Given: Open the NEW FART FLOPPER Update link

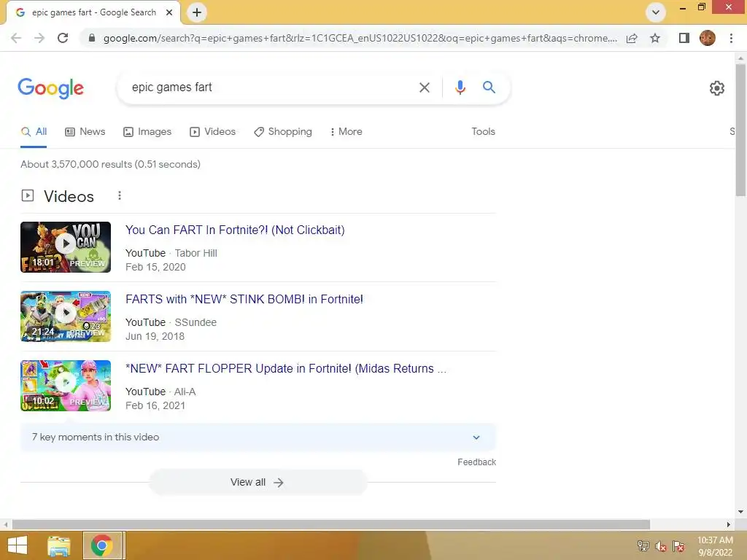Looking at the screenshot, I should click(x=286, y=369).
